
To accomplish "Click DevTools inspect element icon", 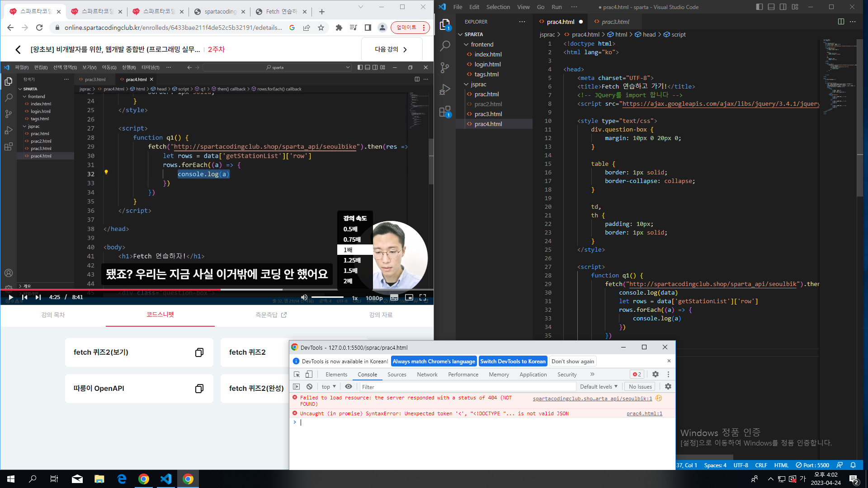I will coord(297,375).
